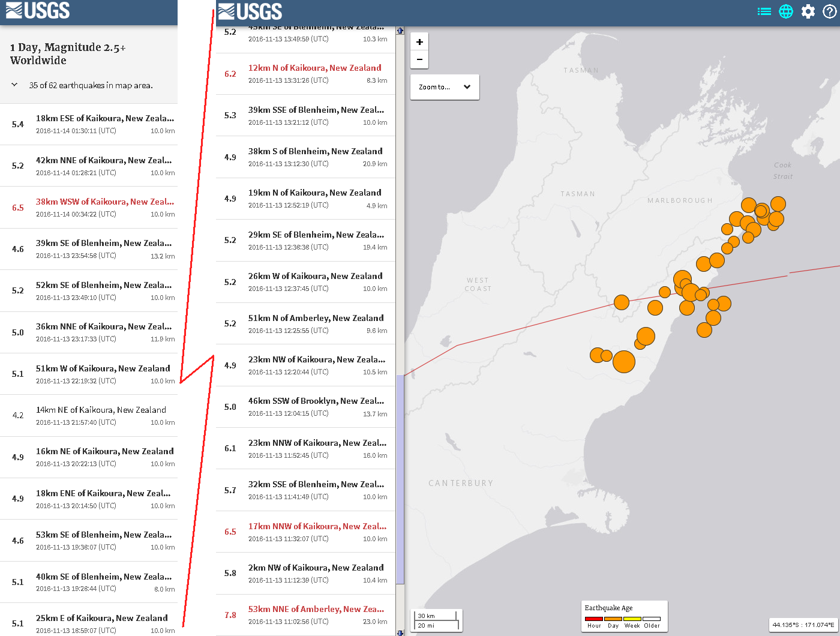Viewport: 840px width, 636px height.
Task: Click the map scale bar showing 30 km
Action: 436,620
